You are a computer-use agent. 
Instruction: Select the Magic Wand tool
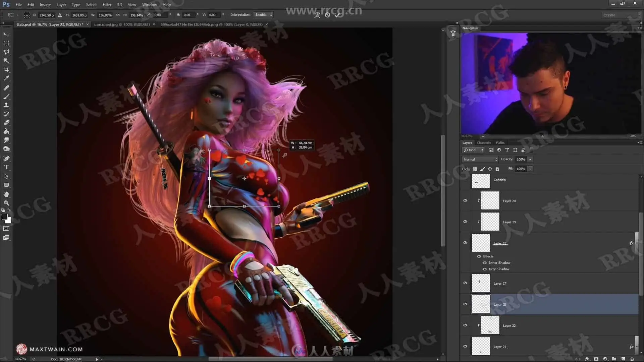point(6,61)
